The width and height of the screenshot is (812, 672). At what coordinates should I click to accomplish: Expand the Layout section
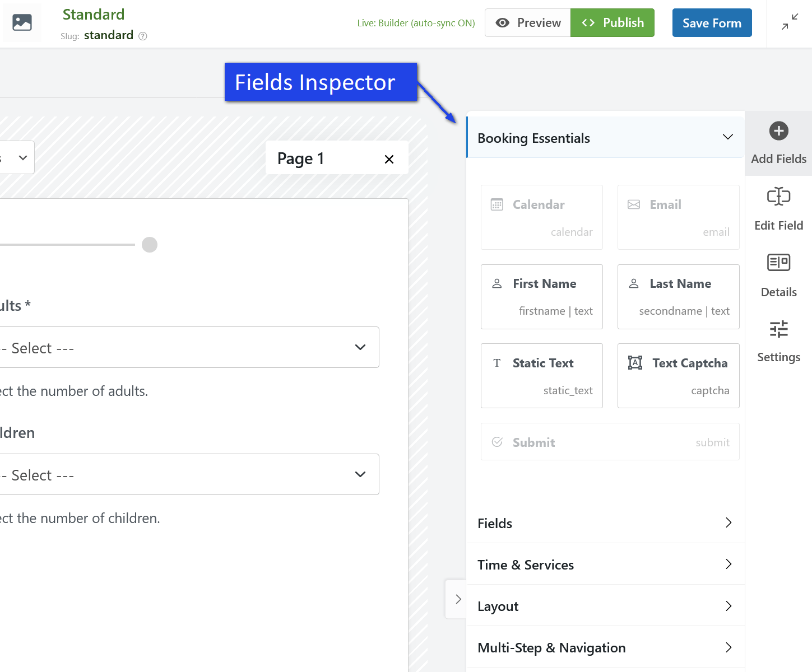point(605,606)
